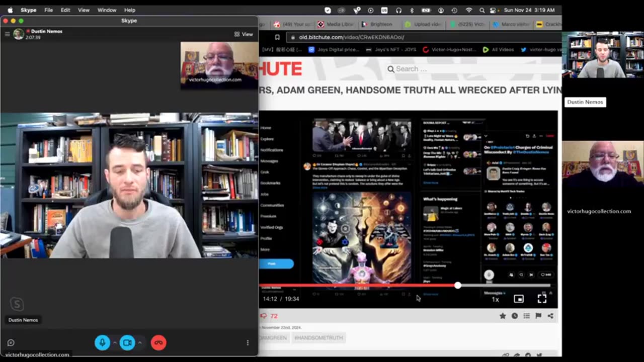
Task: Switch to the Brighteon browser tab
Action: tap(378, 24)
